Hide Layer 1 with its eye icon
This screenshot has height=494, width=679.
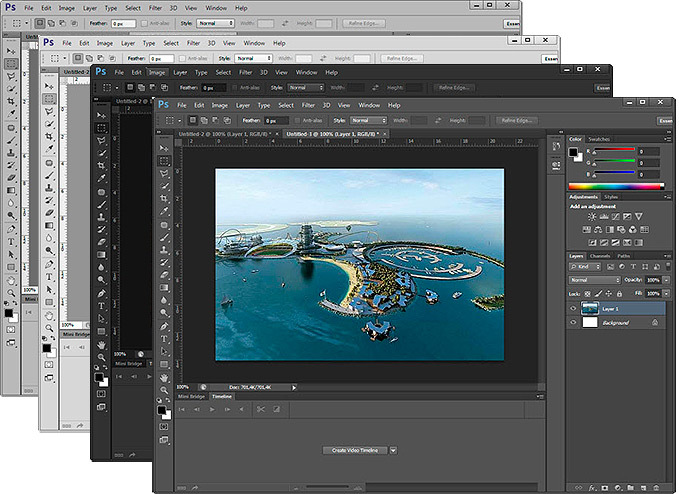(573, 309)
